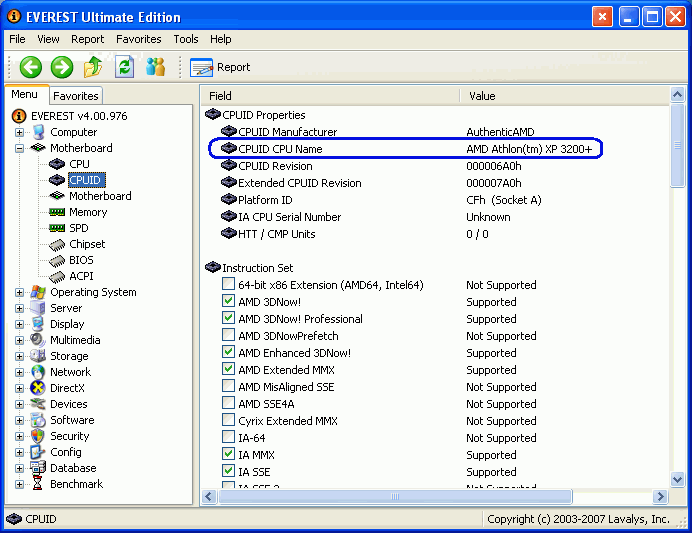The width and height of the screenshot is (692, 533).
Task: Click the Operating System Windows flag icon
Action: pos(38,292)
